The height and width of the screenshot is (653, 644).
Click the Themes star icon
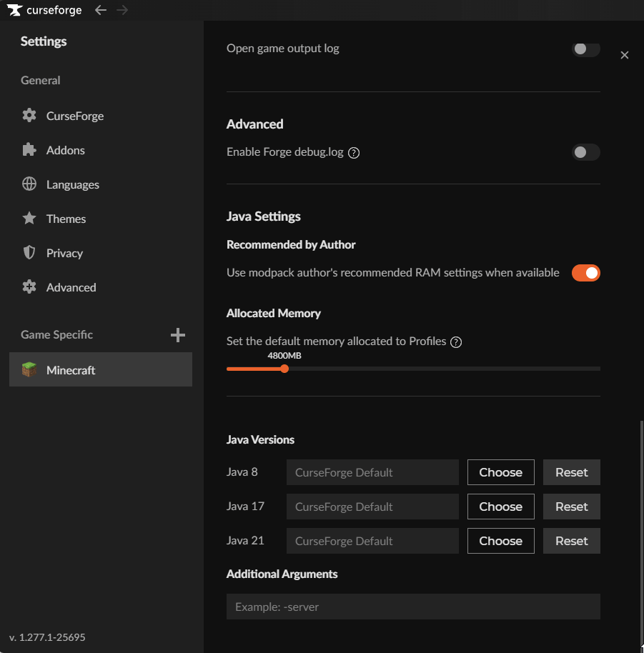click(x=29, y=218)
